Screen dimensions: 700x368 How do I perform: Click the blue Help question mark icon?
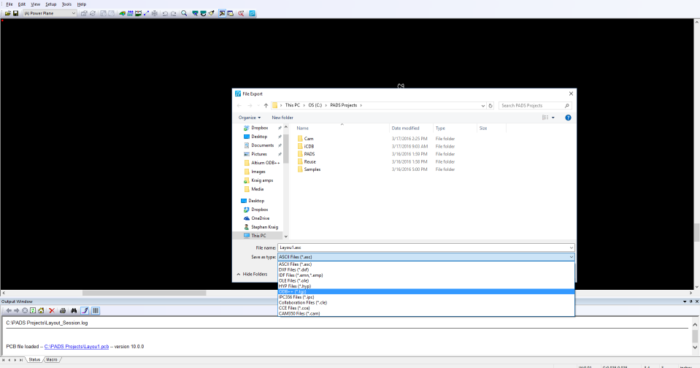(568, 117)
